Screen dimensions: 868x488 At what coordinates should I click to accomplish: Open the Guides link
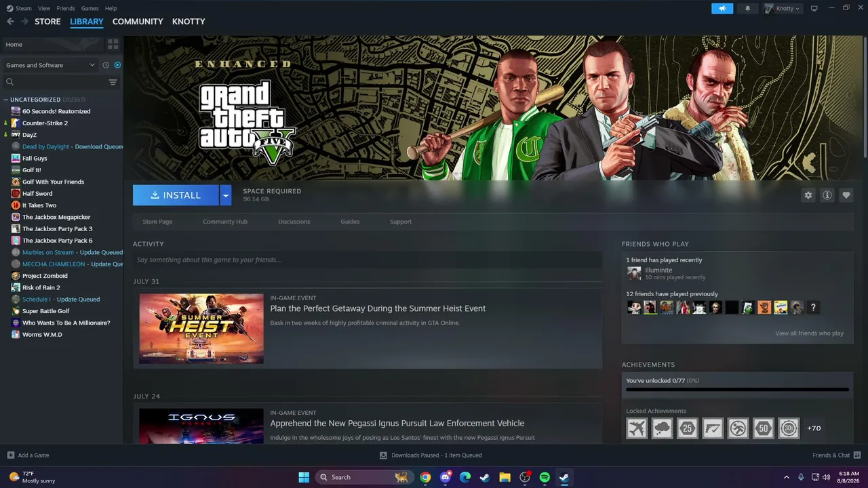pos(350,222)
